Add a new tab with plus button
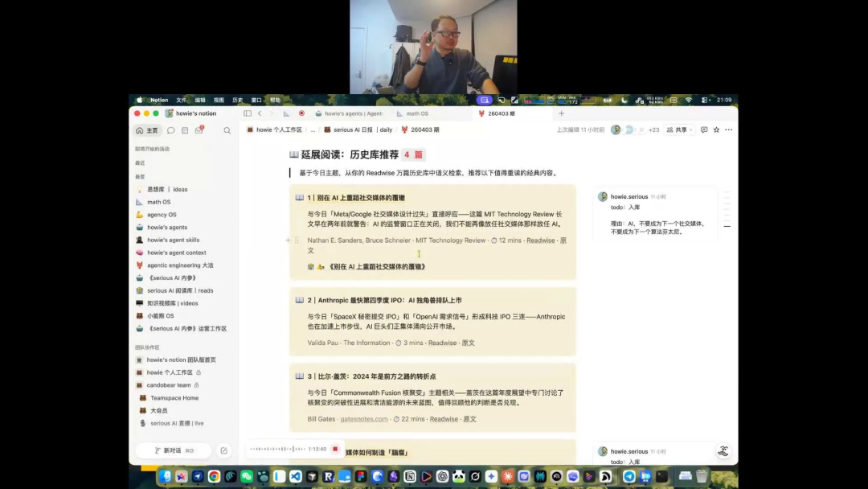This screenshot has height=489, width=868. (561, 113)
